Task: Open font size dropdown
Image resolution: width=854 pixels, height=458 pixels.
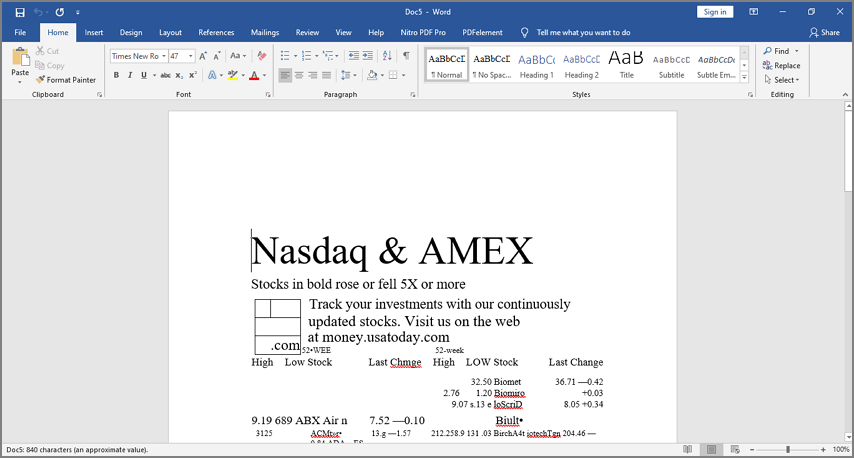Action: pos(191,56)
